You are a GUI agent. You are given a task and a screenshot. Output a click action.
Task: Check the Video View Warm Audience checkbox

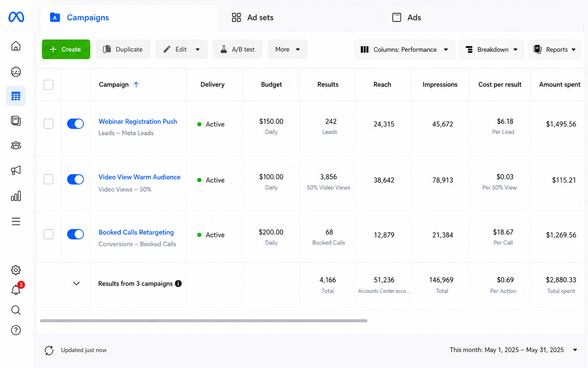(x=49, y=179)
